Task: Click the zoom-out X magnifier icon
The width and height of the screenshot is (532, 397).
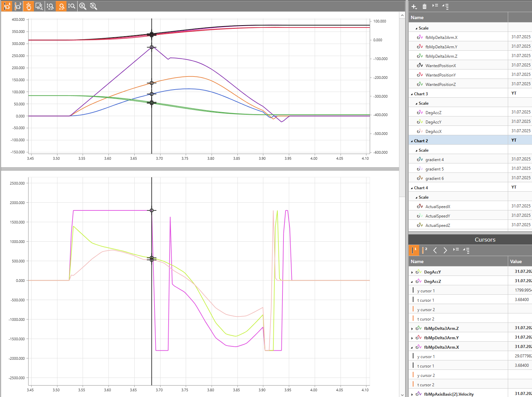Action: 83,6
